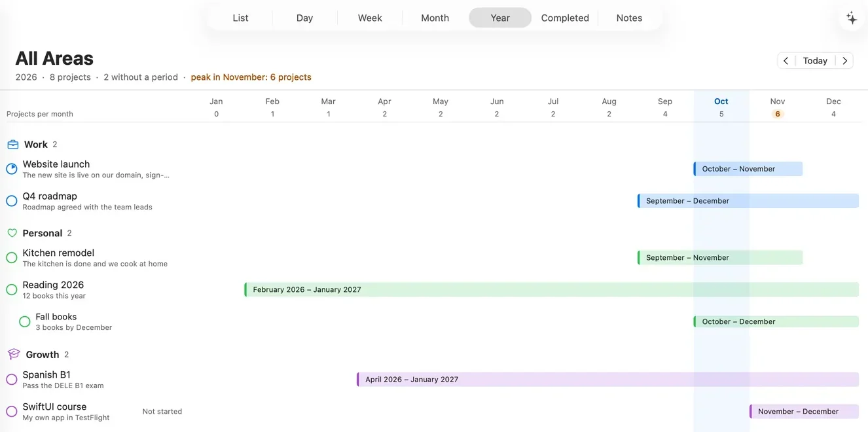Select Reading 2026 February – January bar
Viewport: 868px width, 432px height.
[552, 289]
